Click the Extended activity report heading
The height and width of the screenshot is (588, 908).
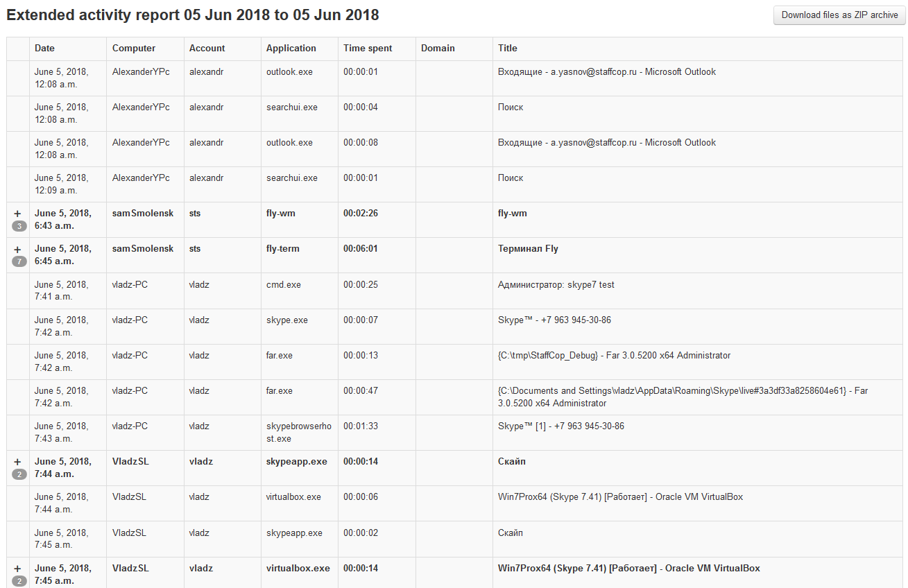[193, 15]
